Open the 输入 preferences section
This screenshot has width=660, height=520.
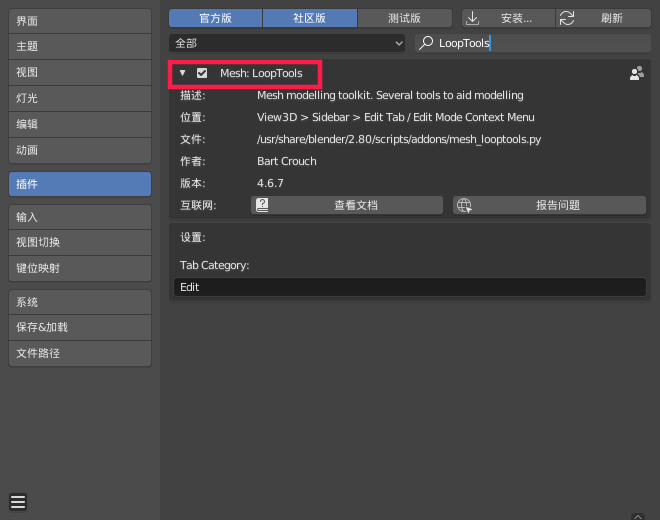(x=80, y=217)
